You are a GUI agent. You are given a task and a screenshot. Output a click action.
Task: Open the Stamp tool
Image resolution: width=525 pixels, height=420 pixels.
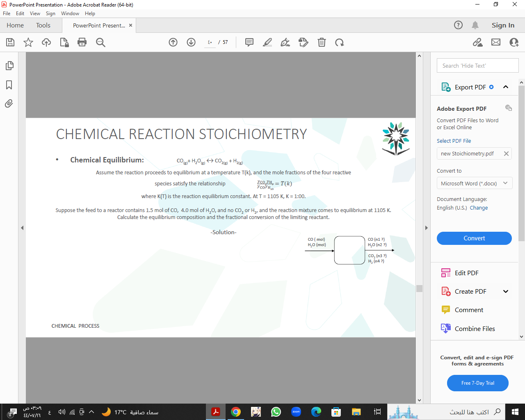[304, 42]
